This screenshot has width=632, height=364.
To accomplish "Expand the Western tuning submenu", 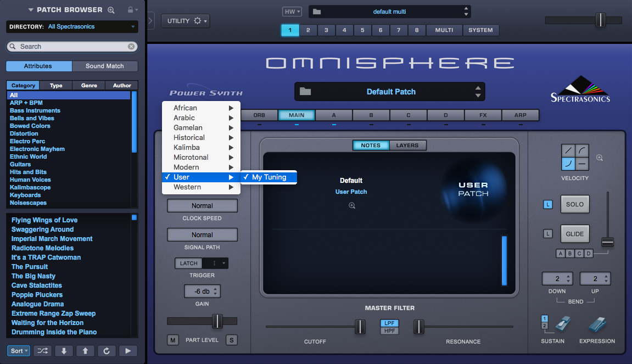I will pyautogui.click(x=201, y=187).
